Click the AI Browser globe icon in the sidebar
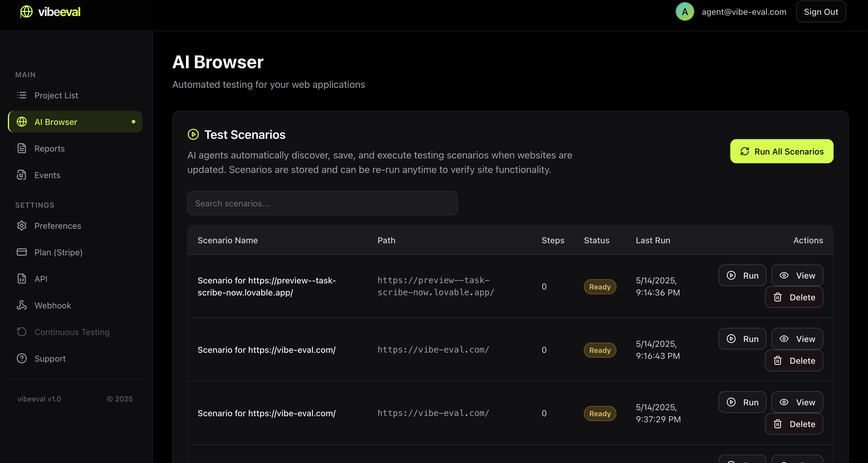This screenshot has height=463, width=868. (x=21, y=122)
